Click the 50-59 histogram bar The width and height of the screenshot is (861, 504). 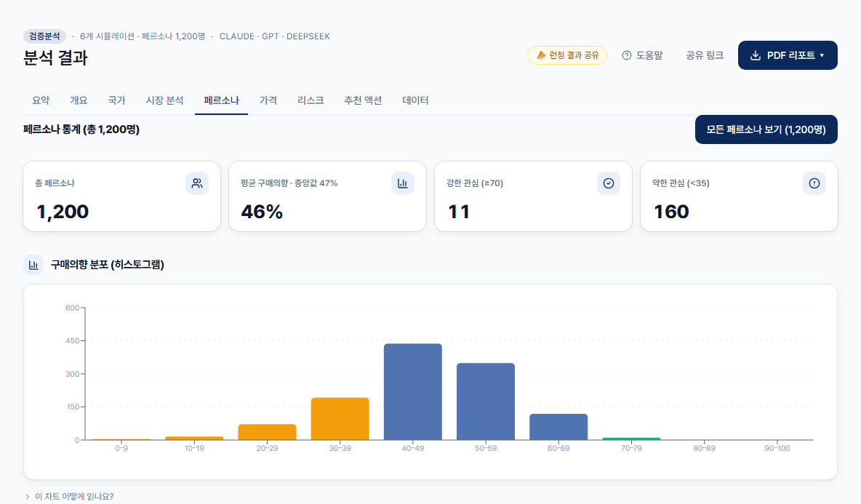pos(486,401)
